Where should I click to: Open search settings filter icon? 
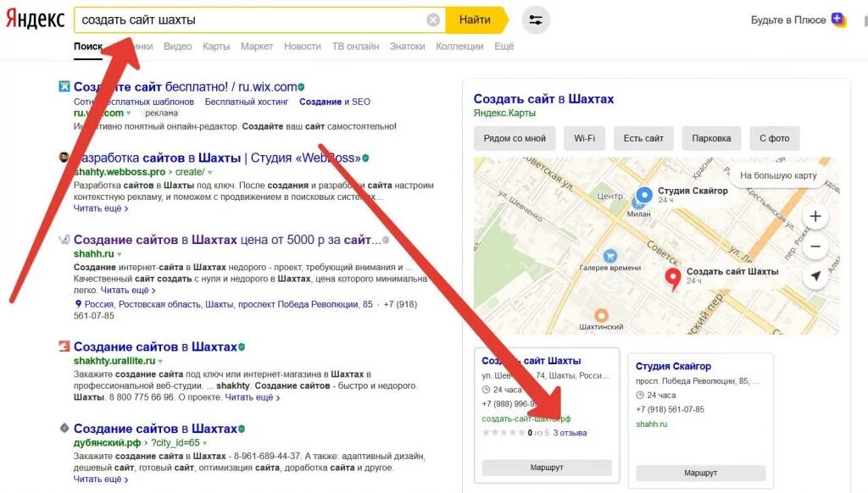[536, 20]
